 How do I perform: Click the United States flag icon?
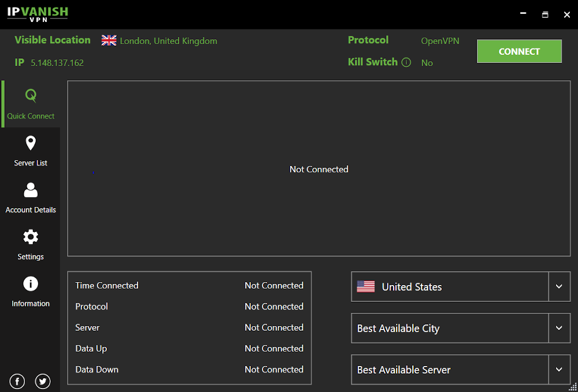coord(365,286)
